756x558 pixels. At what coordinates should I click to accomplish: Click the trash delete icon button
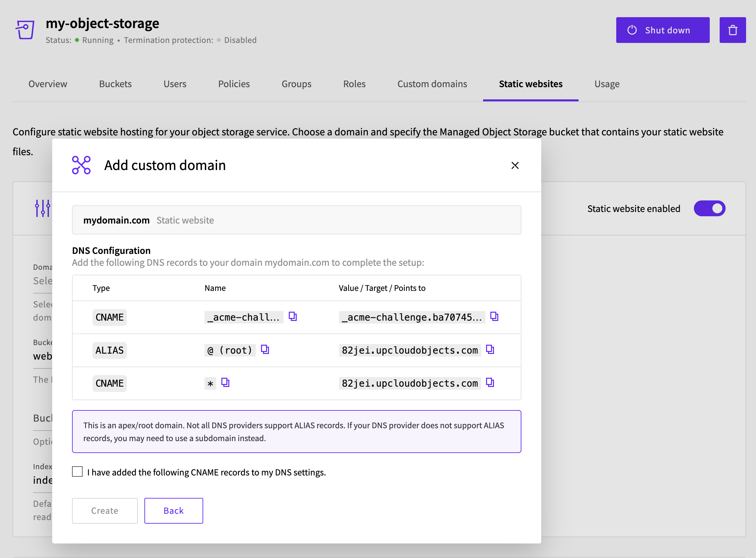coord(732,30)
